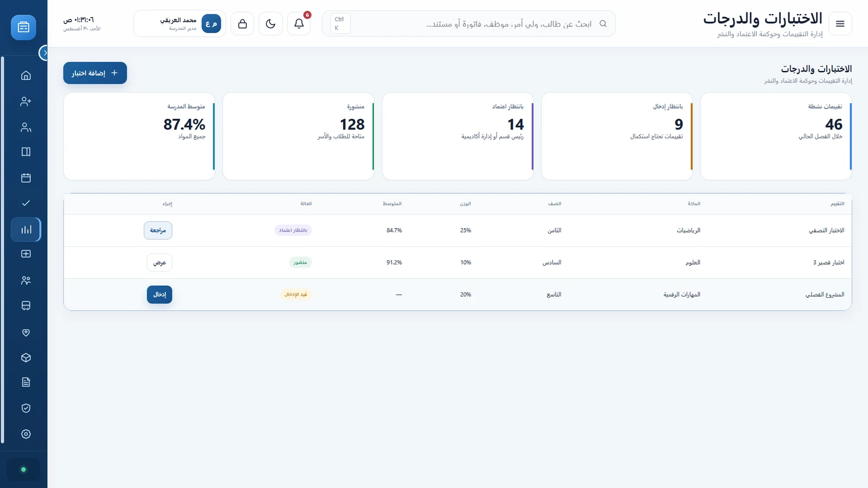Click المتوسط column header
This screenshot has height=488, width=868.
click(x=392, y=204)
